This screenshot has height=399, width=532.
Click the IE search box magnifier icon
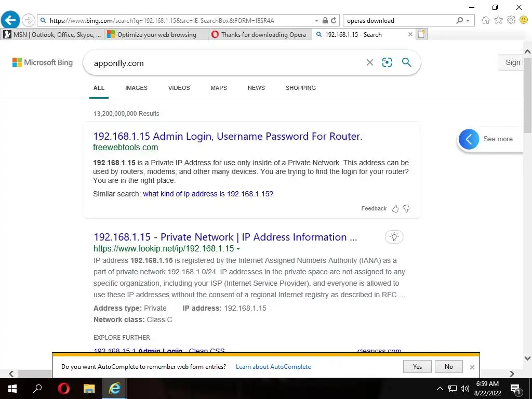[459, 20]
